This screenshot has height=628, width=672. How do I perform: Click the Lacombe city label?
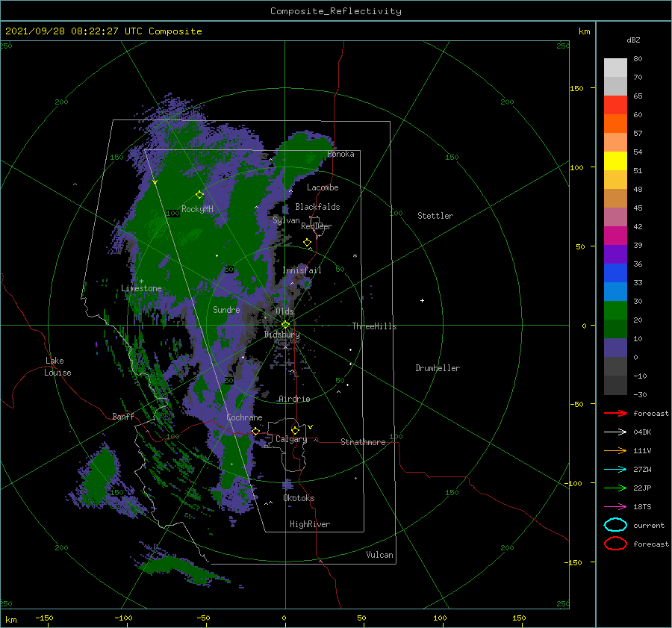pyautogui.click(x=323, y=187)
